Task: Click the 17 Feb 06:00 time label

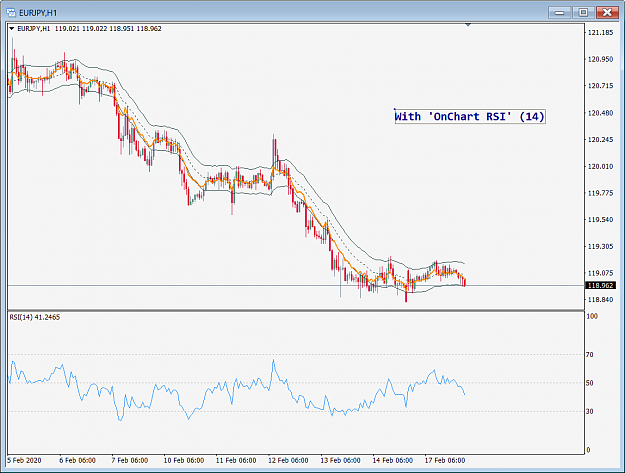Action: point(445,460)
